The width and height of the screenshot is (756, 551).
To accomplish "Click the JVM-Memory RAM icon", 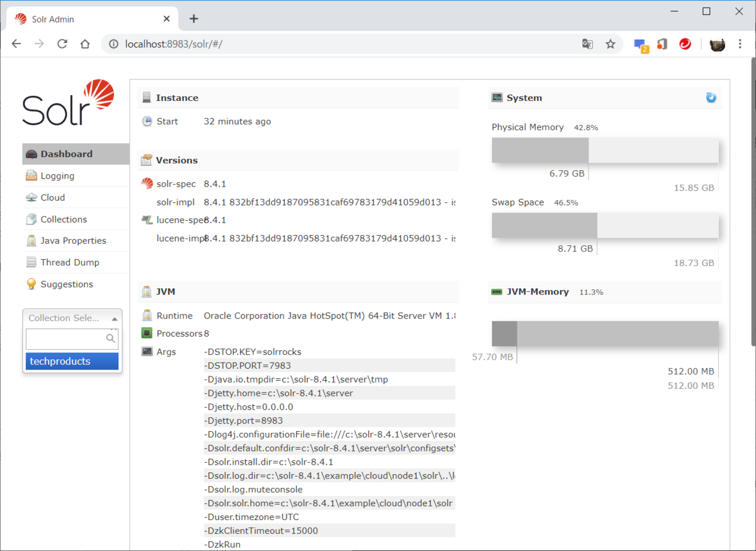I will 497,292.
